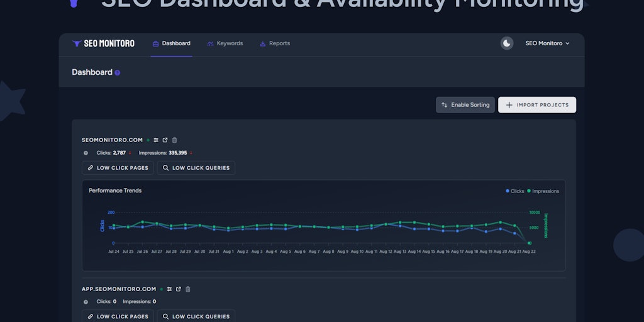Delete seomonitoro.com project trash icon
Viewport: 644px width, 322px height.
(x=175, y=140)
